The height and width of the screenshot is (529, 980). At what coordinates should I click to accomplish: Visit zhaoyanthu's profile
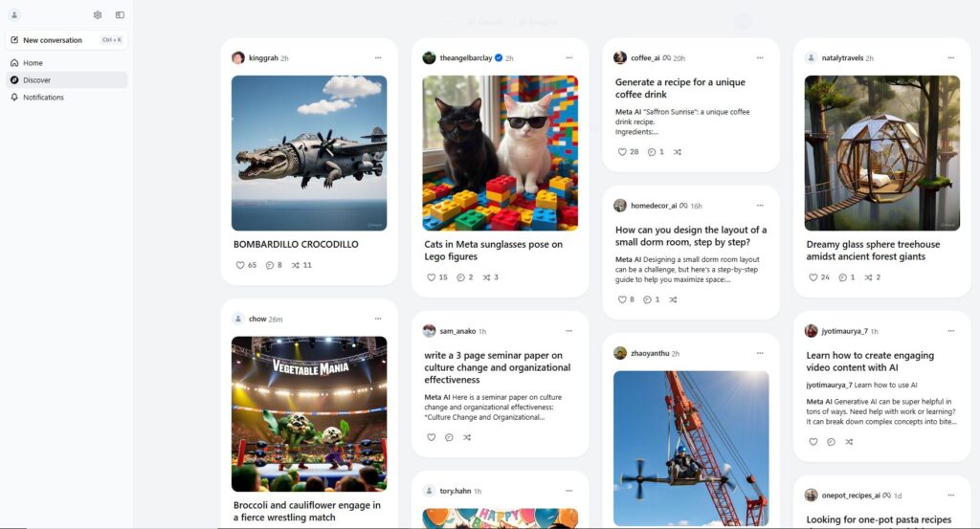click(650, 354)
